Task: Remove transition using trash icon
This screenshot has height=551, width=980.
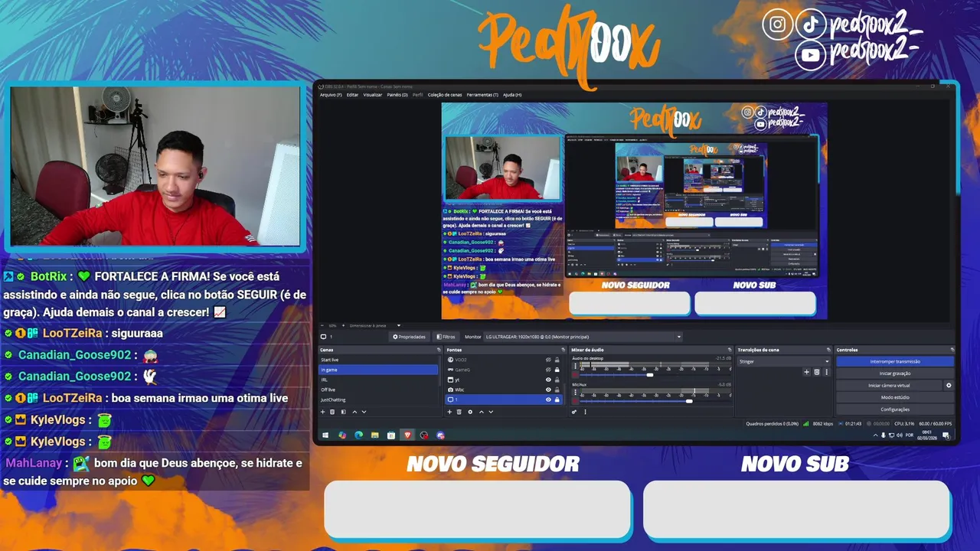Action: tap(817, 372)
